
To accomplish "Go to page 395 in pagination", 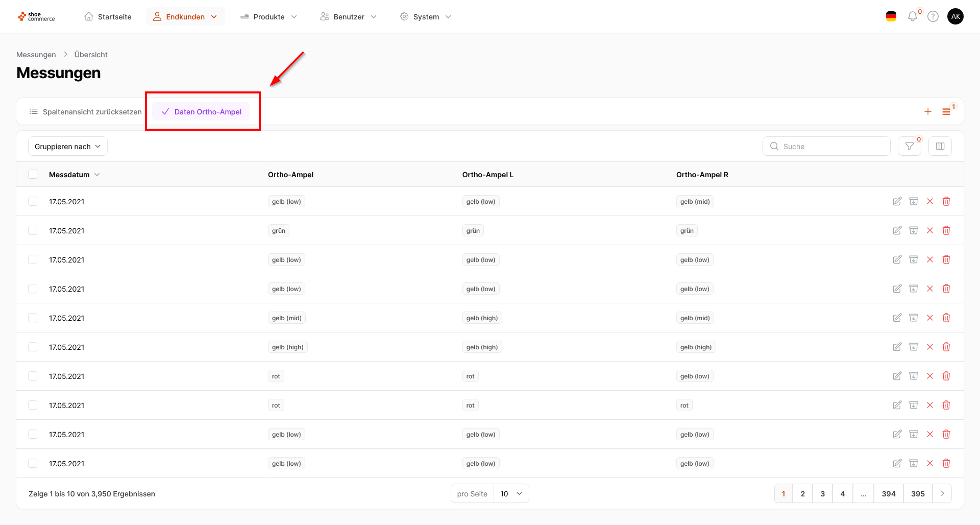I will pyautogui.click(x=918, y=494).
